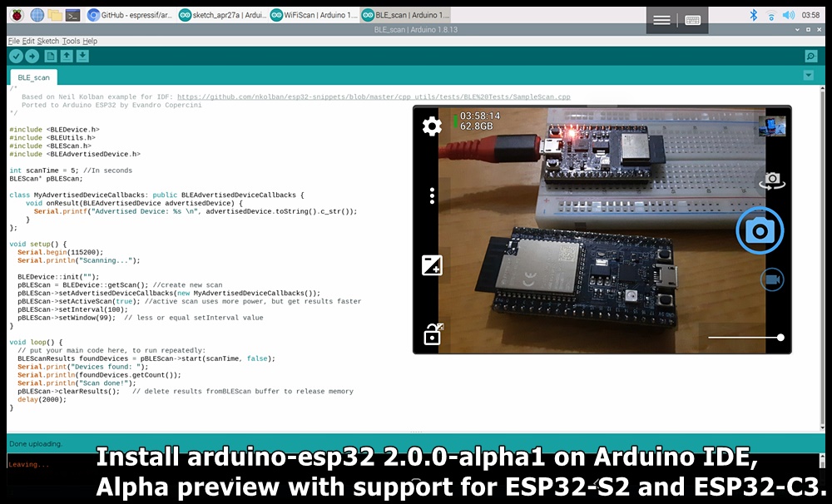Click the 'Done uploading.' status message
Image resolution: width=832 pixels, height=504 pixels.
tap(36, 443)
